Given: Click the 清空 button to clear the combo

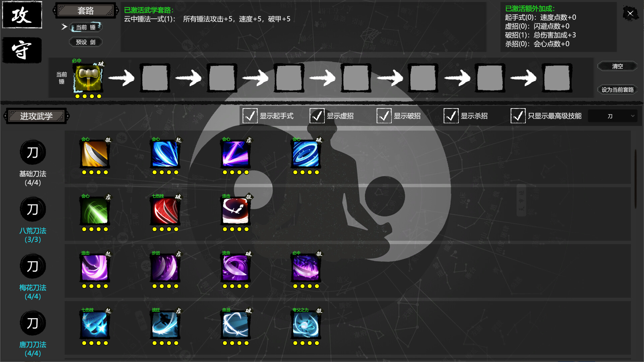Looking at the screenshot, I should (x=618, y=66).
